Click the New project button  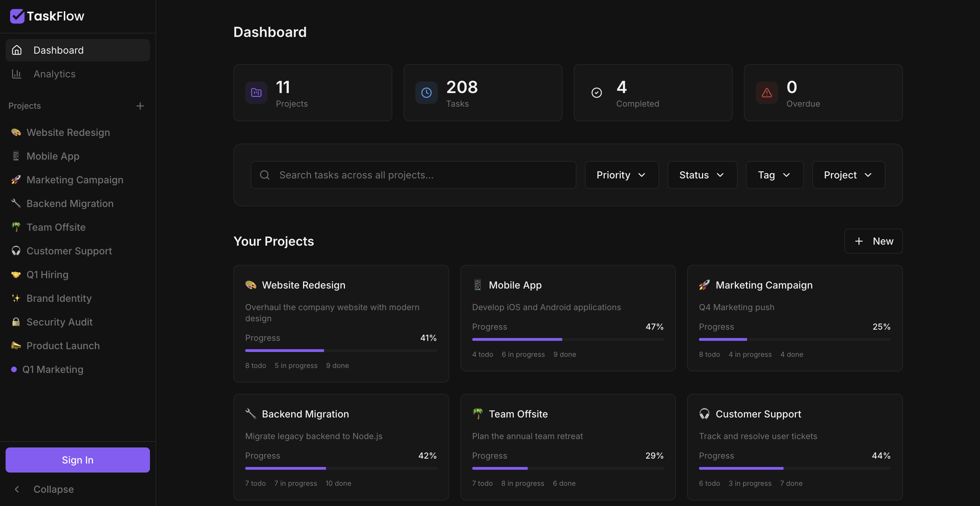[x=873, y=241]
